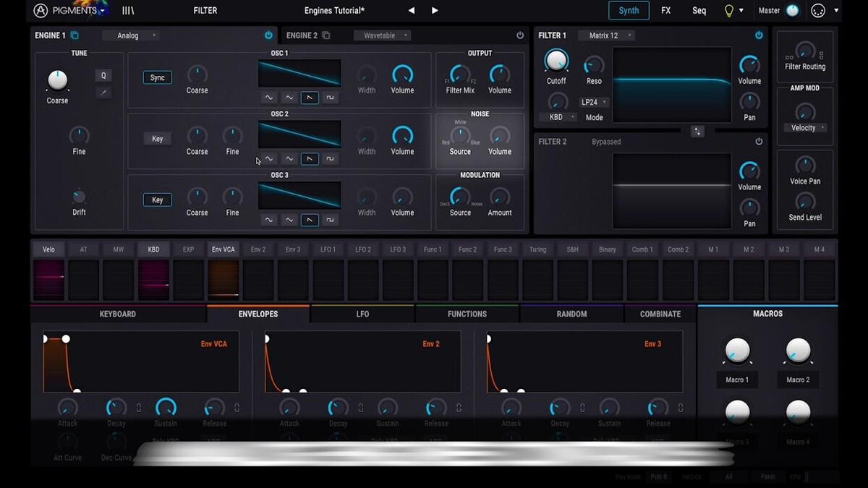The image size is (868, 488).
Task: Click the preset browser library icon
Action: coord(128,11)
